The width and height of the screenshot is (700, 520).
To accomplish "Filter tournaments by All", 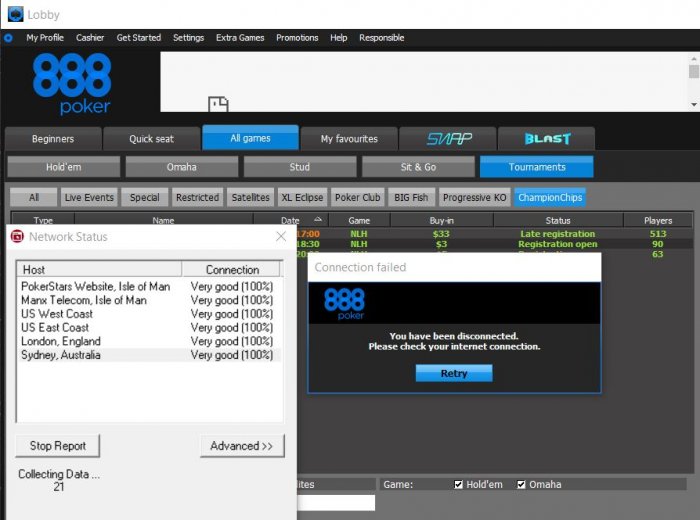I will 33,197.
